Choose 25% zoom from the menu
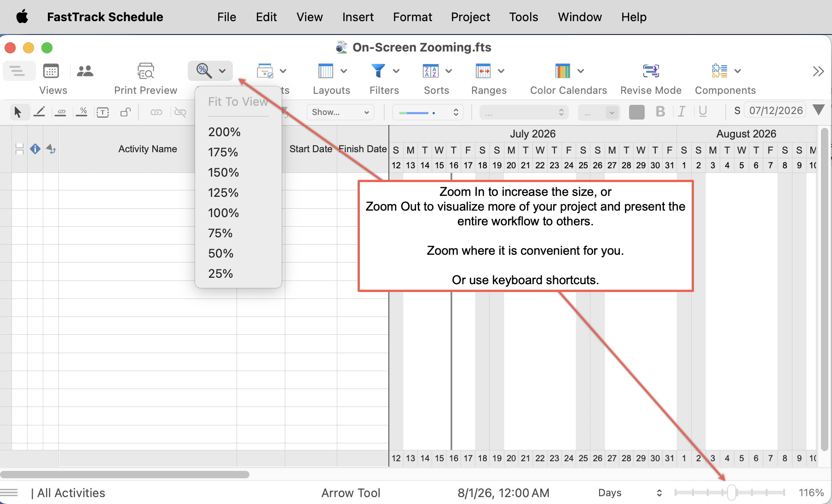This screenshot has height=504, width=832. coord(238,274)
